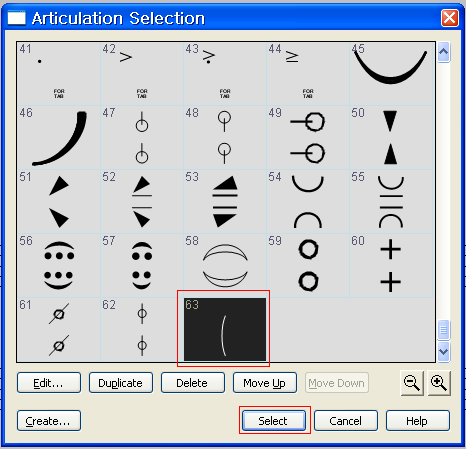The height and width of the screenshot is (449, 466).
Task: Duplicate the selected articulation
Action: [121, 383]
